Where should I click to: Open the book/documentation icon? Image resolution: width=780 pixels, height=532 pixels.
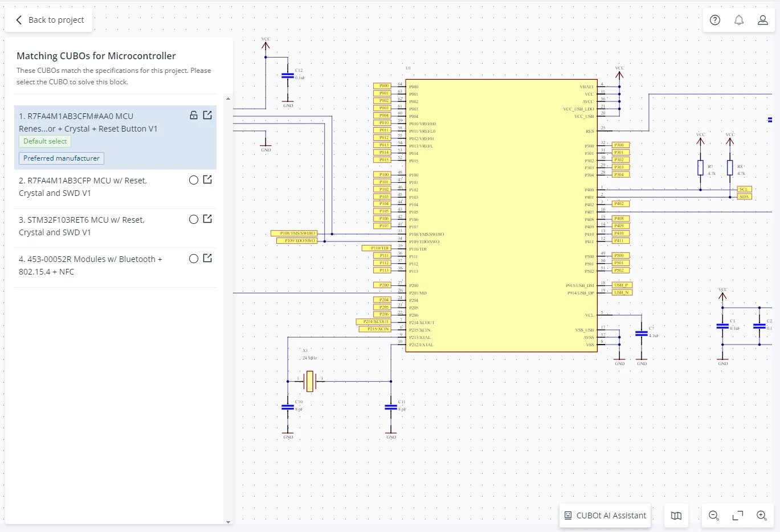coord(676,515)
